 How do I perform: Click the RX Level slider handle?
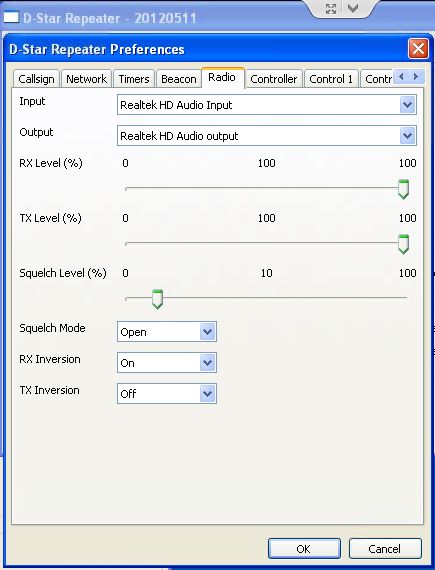403,189
